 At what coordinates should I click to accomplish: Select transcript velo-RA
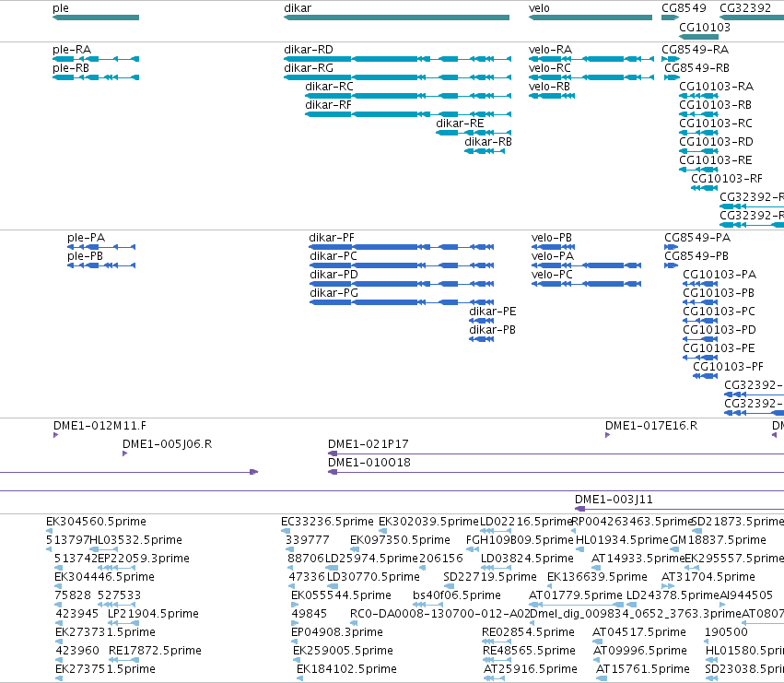591,59
